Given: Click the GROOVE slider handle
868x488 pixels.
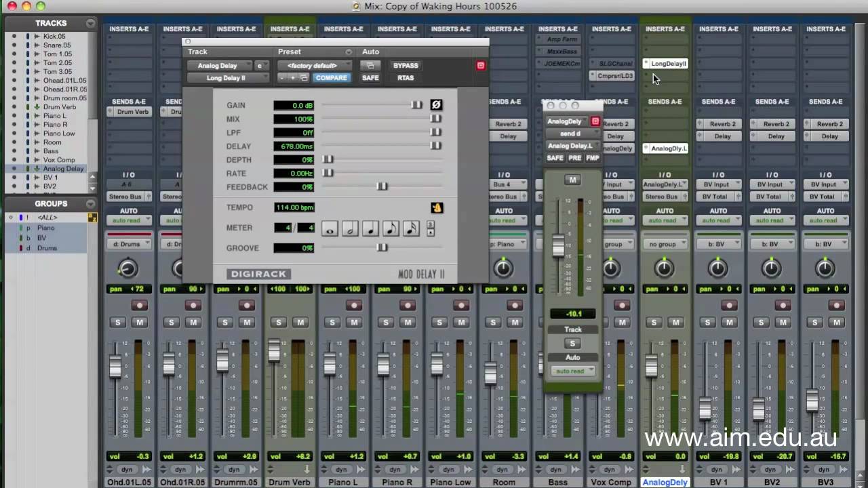Looking at the screenshot, I should pyautogui.click(x=382, y=247).
